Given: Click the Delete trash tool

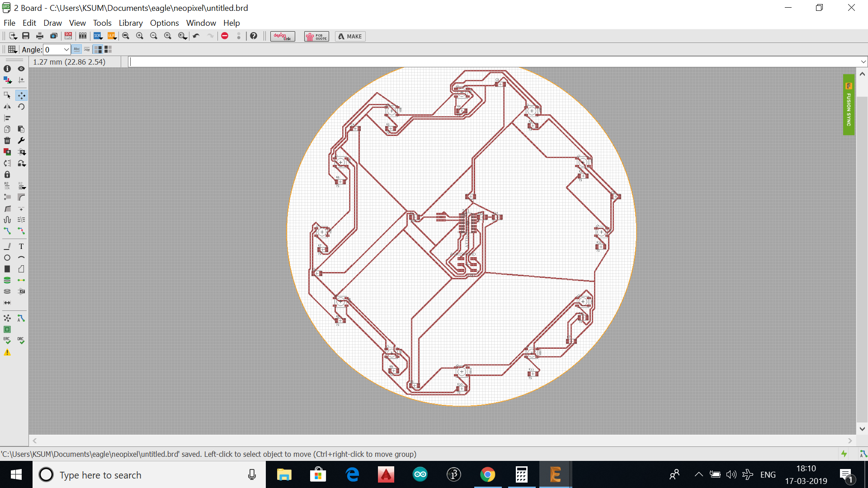Looking at the screenshot, I should (x=7, y=141).
